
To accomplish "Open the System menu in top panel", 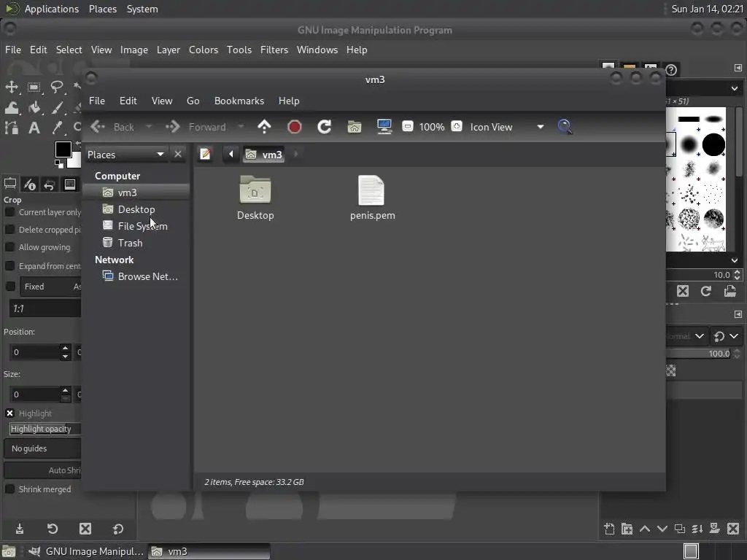I will tap(142, 9).
